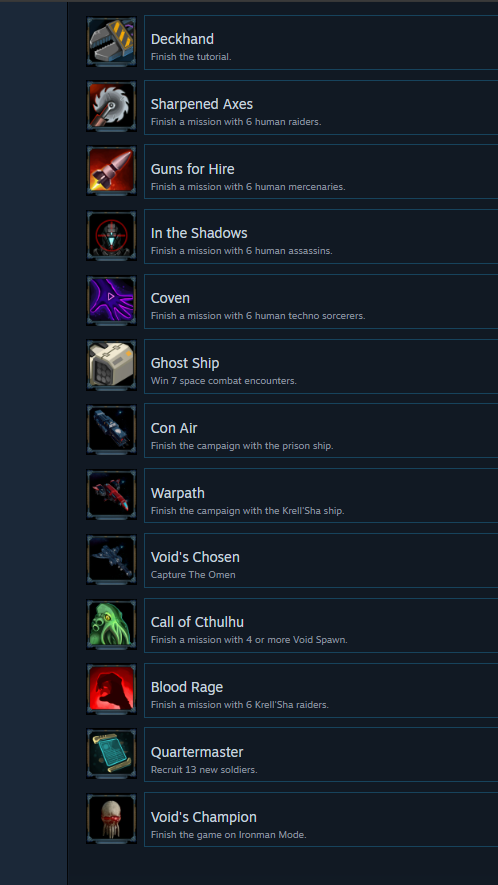Select the Deckhand achievement row

click(321, 42)
